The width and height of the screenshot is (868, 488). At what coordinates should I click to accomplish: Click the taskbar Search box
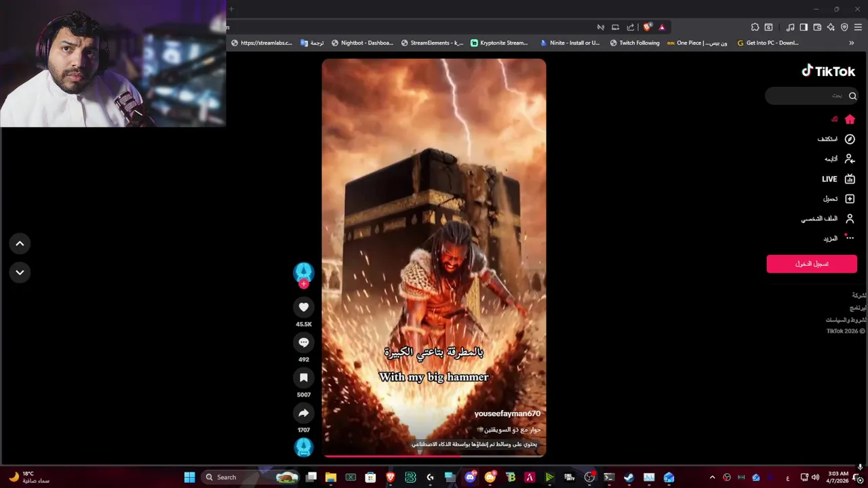pos(250,477)
